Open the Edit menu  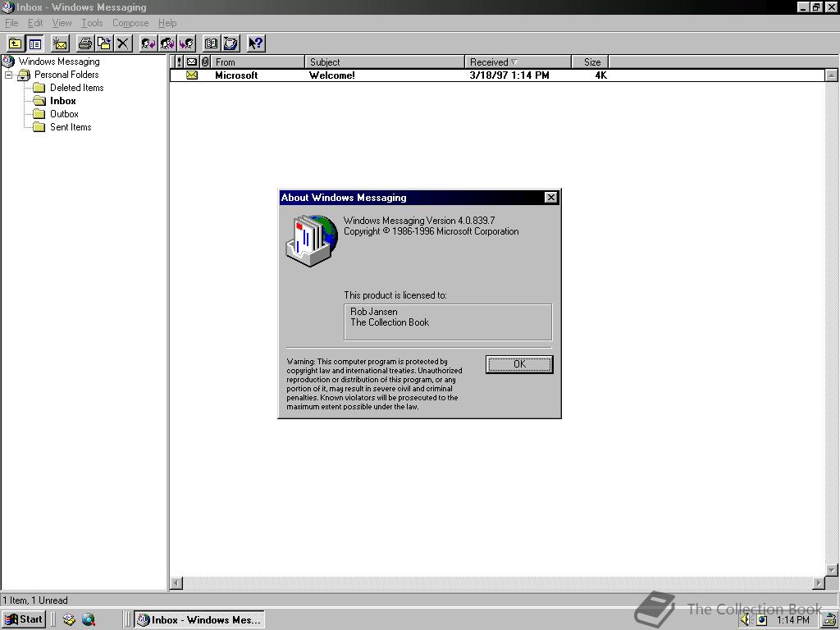tap(35, 23)
